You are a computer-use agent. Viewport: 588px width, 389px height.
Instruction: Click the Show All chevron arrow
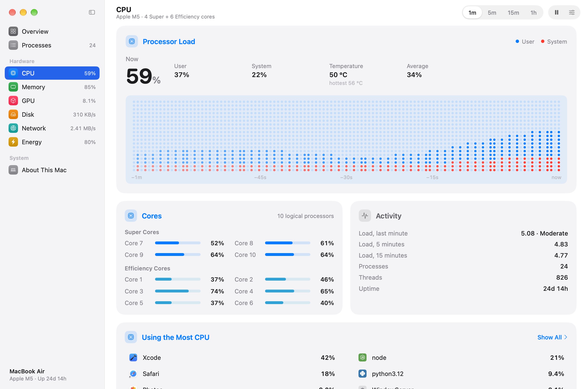point(565,337)
